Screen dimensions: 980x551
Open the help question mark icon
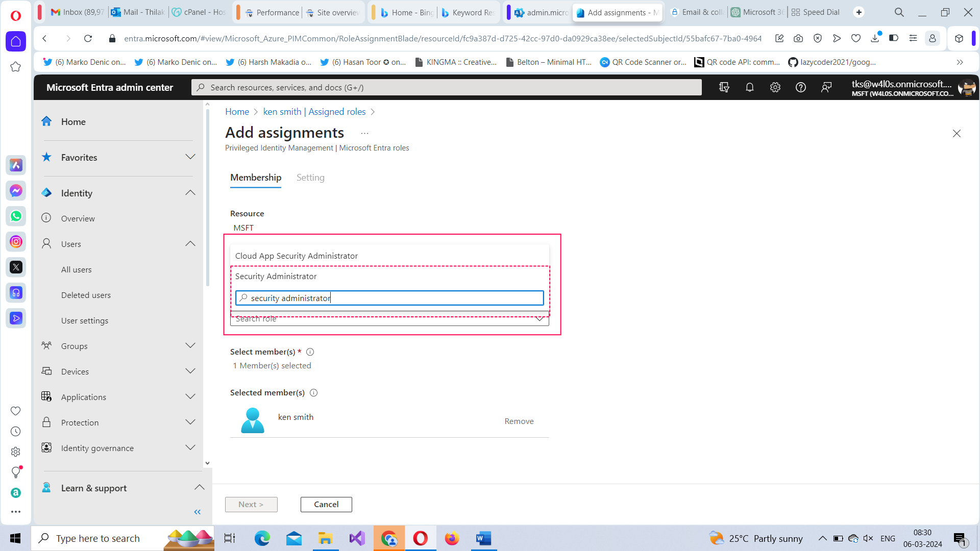(800, 87)
